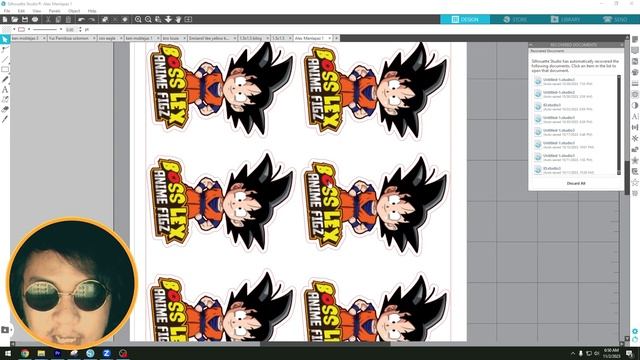Open Zoom from the taskbar
The height and width of the screenshot is (360, 640).
[x=107, y=353]
